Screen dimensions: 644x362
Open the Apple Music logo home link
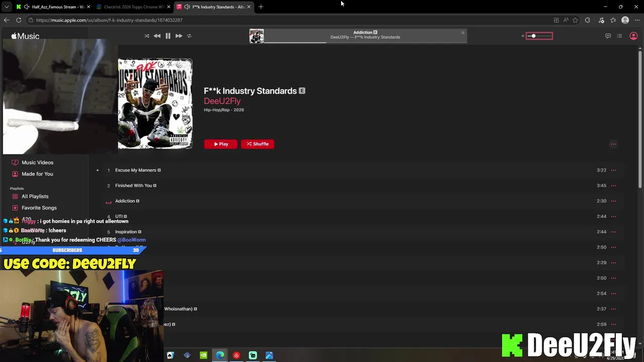click(25, 36)
